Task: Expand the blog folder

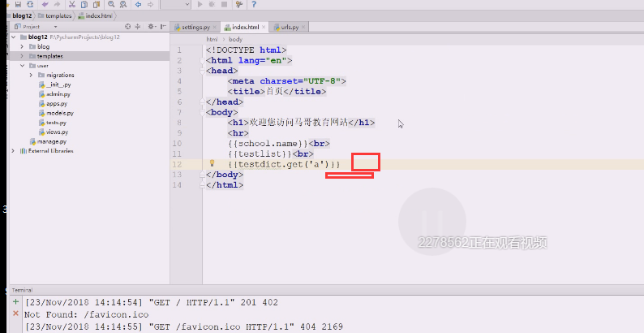Action: click(x=22, y=46)
